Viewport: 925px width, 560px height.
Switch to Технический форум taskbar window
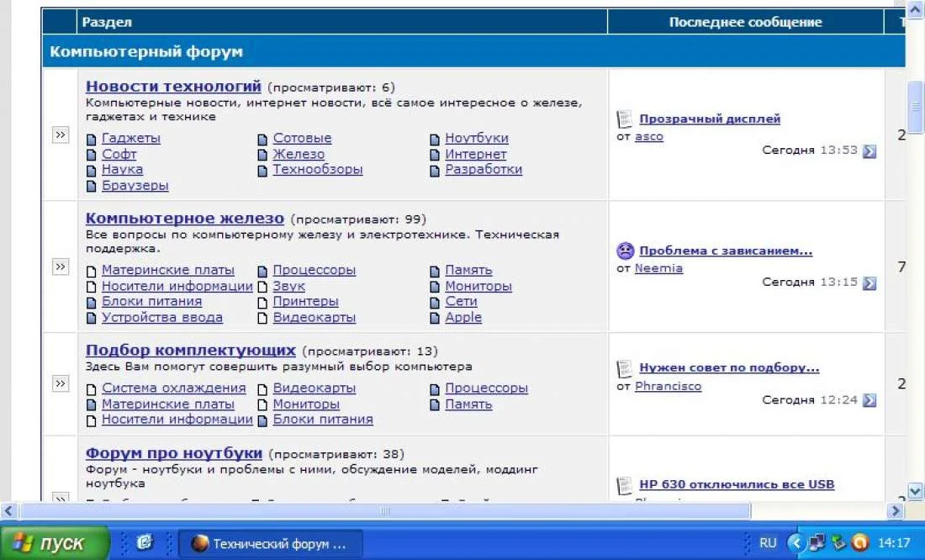pyautogui.click(x=271, y=543)
